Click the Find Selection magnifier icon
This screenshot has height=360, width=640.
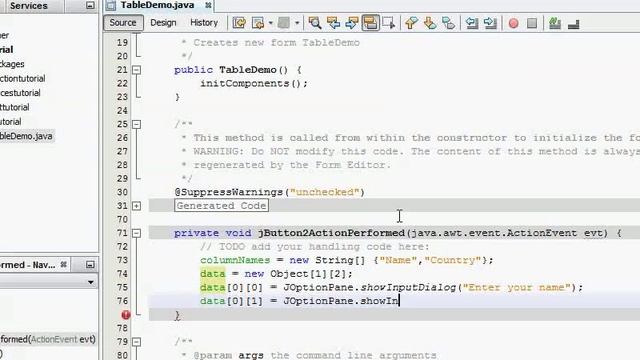315,23
